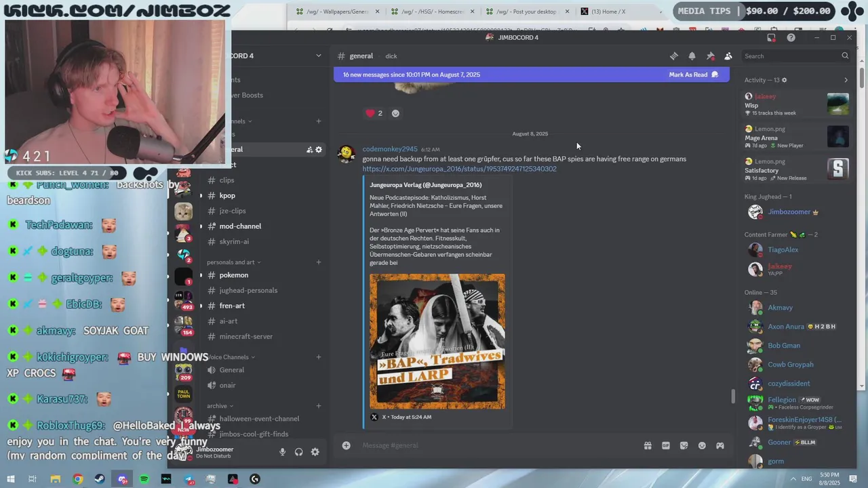Open the Threads icon in channel header
This screenshot has width=868, height=488.
pos(673,56)
